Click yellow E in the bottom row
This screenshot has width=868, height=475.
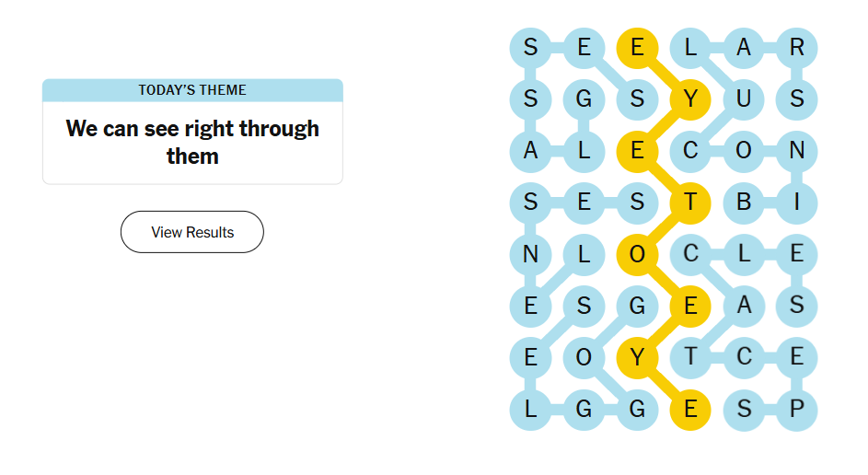pos(690,410)
